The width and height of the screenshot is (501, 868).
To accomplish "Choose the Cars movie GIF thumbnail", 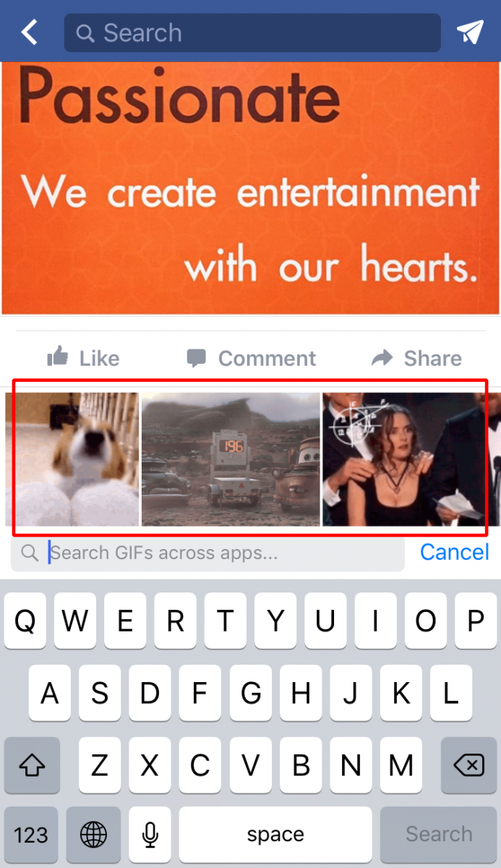I will (x=231, y=459).
